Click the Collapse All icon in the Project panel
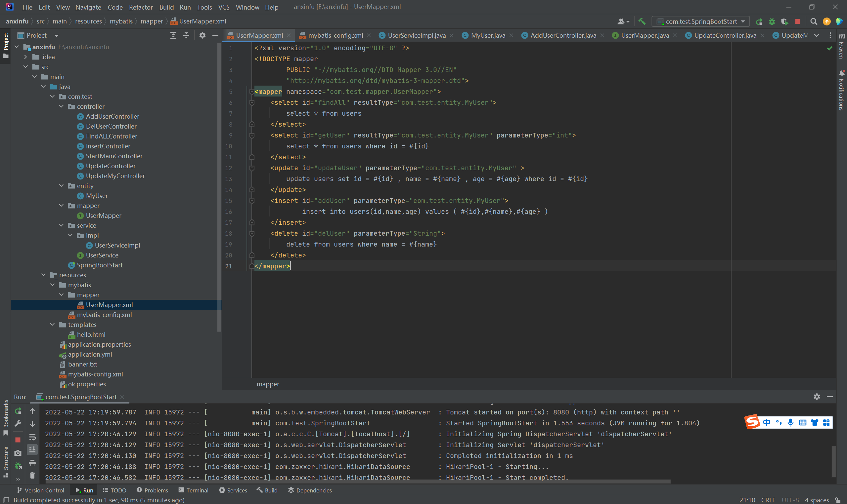 (x=186, y=35)
